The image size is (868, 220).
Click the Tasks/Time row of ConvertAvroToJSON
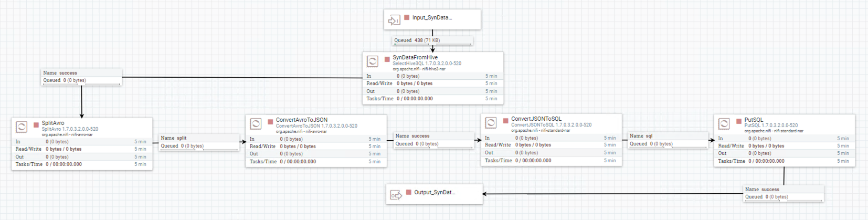click(316, 162)
